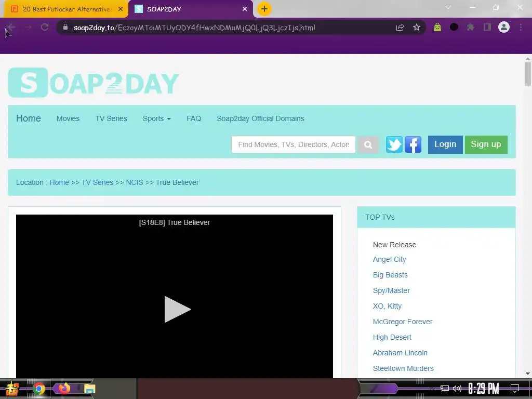Open the volume speaker tray icon

click(x=457, y=389)
